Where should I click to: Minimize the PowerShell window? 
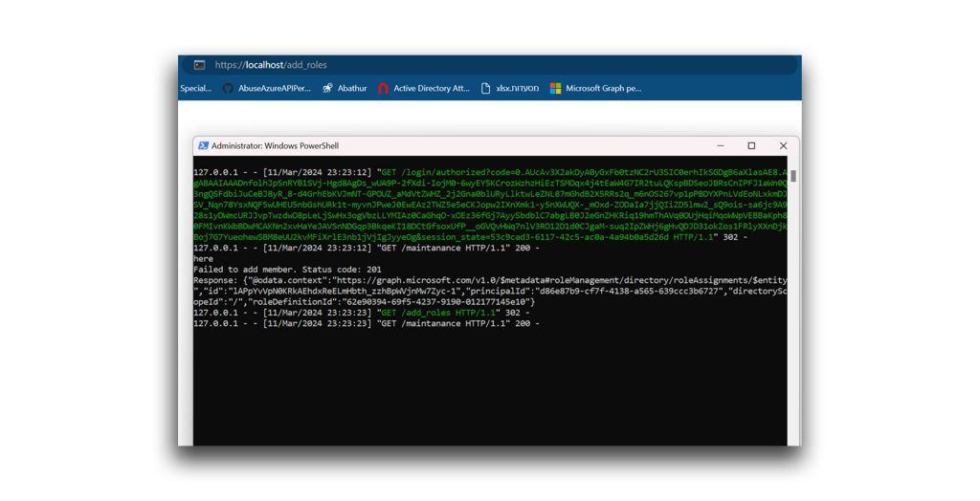click(720, 145)
